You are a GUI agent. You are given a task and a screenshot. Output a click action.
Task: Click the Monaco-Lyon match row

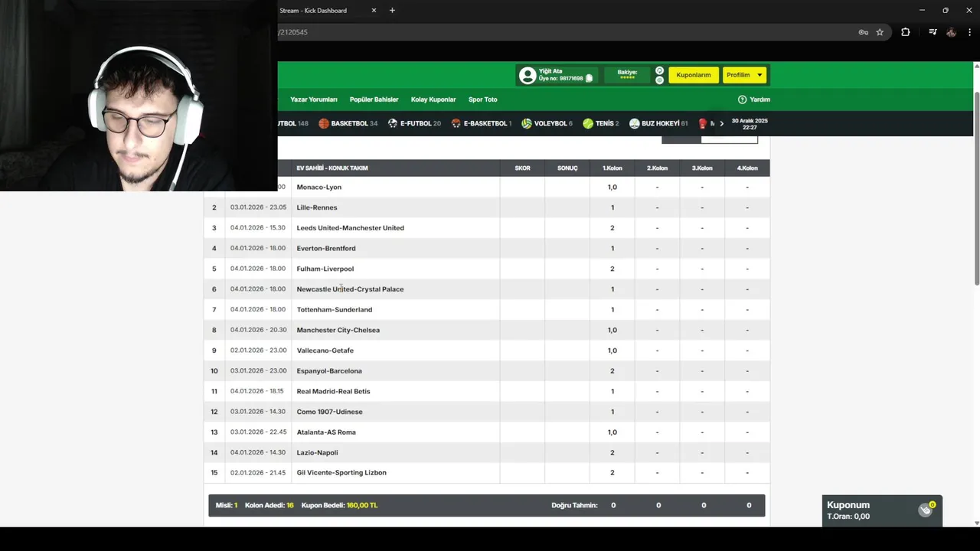pyautogui.click(x=486, y=187)
